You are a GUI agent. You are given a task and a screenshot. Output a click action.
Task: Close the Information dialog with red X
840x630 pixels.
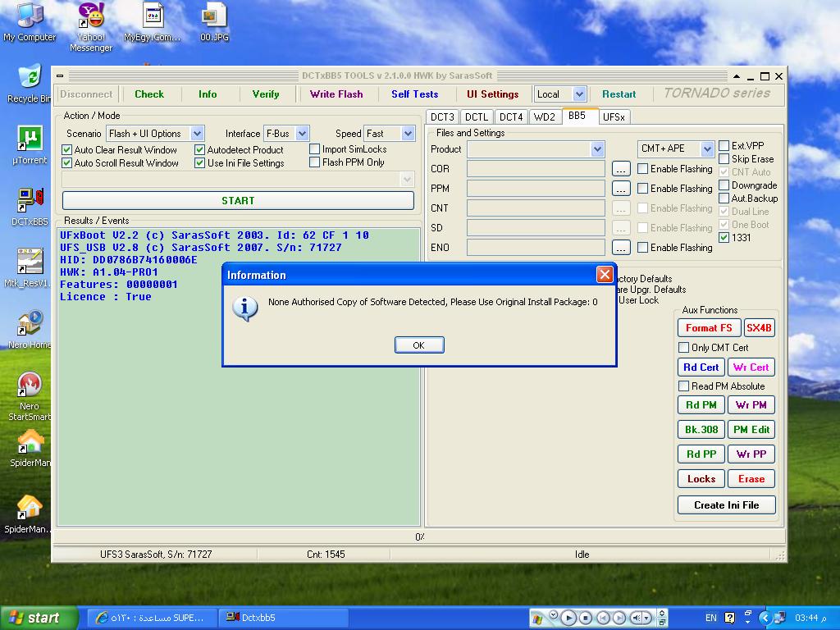(x=605, y=275)
